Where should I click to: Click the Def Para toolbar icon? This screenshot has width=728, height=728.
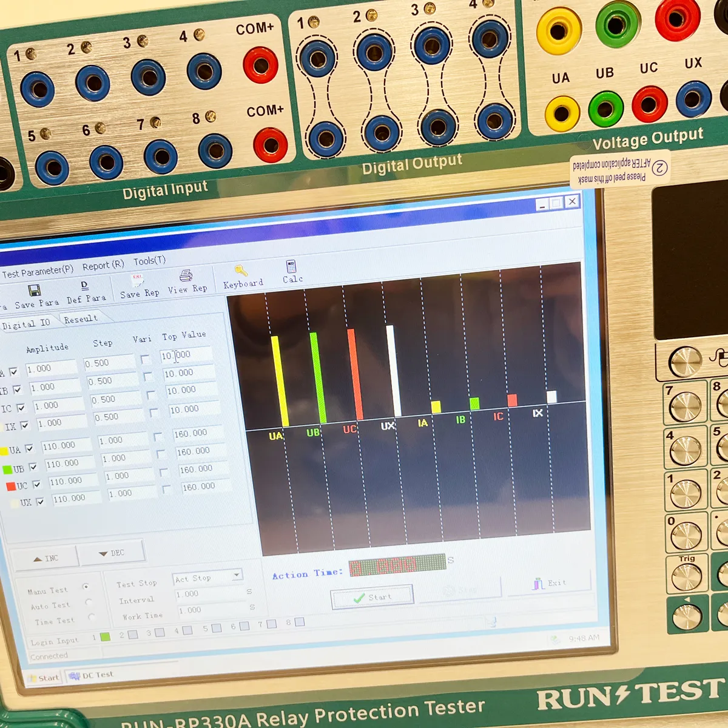click(x=84, y=286)
